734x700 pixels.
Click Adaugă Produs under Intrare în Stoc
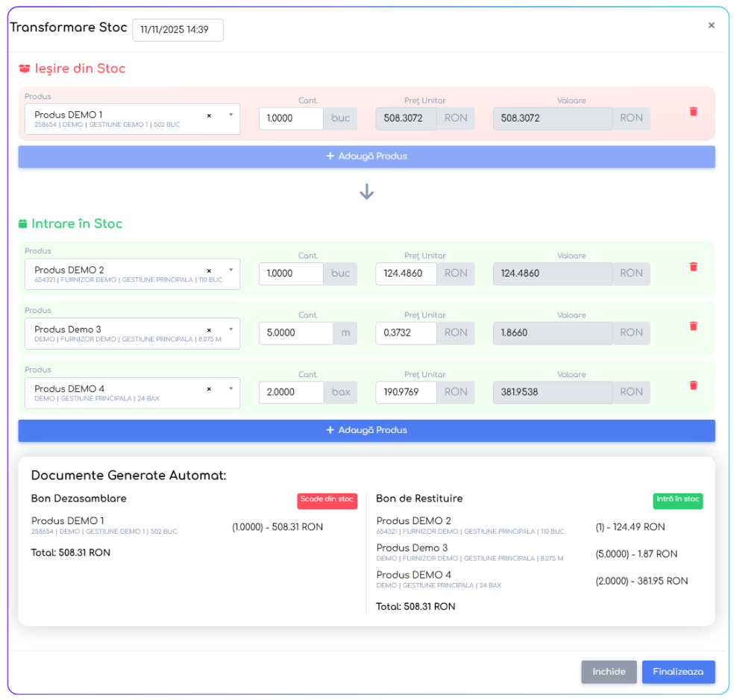[x=366, y=430]
